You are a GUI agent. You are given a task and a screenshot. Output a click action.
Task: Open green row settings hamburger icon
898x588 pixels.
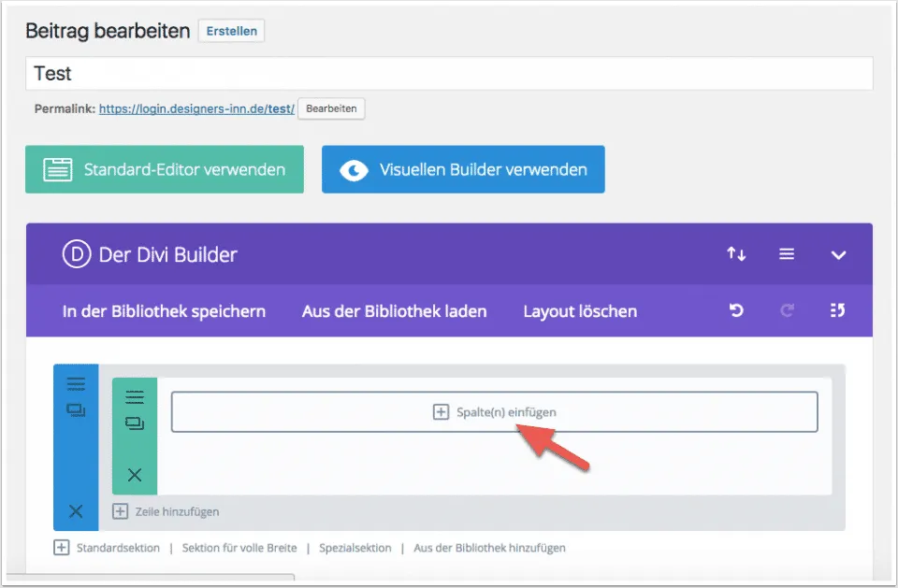click(135, 397)
